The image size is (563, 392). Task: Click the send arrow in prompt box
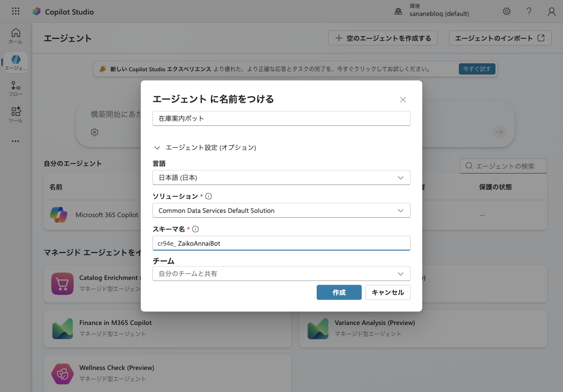click(x=499, y=132)
